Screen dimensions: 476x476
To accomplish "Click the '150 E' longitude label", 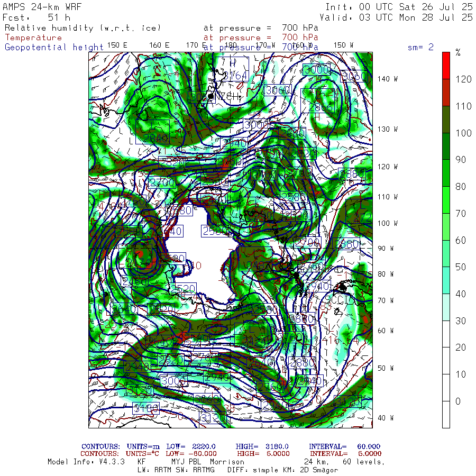I will coord(117,45).
